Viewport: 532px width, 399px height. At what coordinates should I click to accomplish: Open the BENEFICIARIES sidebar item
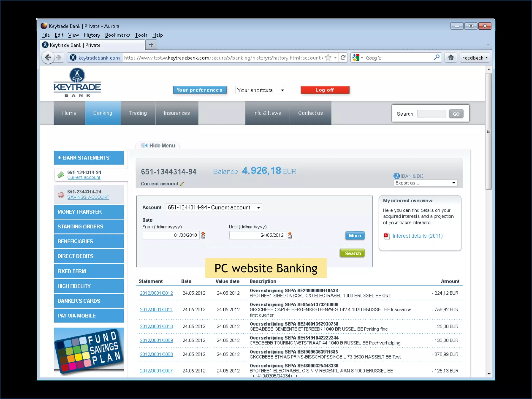tap(89, 241)
